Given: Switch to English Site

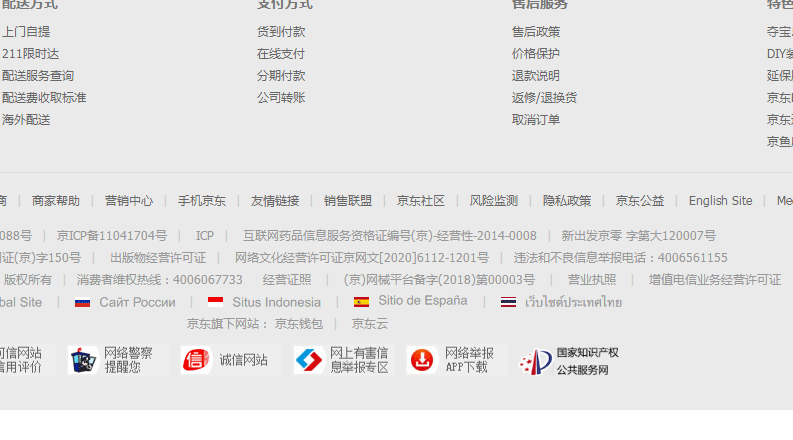Looking at the screenshot, I should click(x=721, y=201).
